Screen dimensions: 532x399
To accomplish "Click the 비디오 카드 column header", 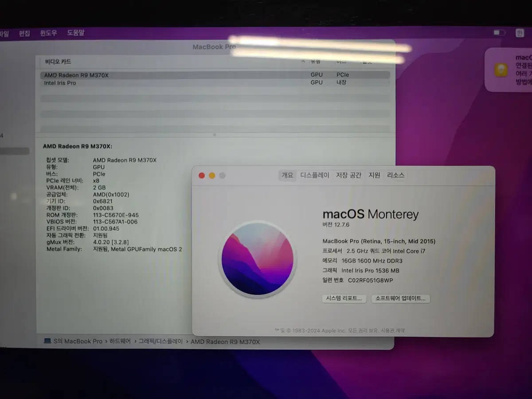I will tap(58, 62).
